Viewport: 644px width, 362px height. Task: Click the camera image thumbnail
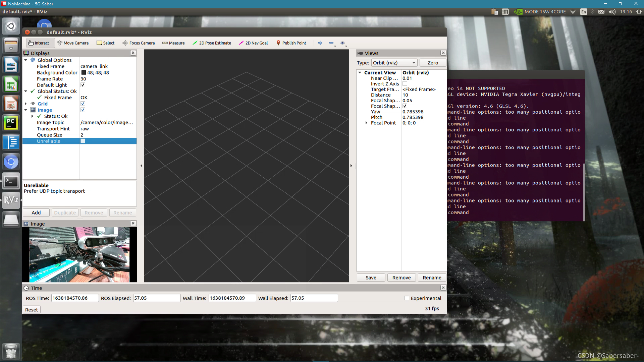[x=79, y=254]
